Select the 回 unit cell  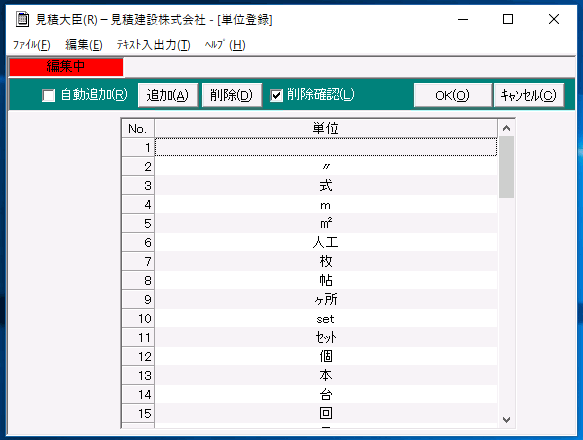[326, 413]
